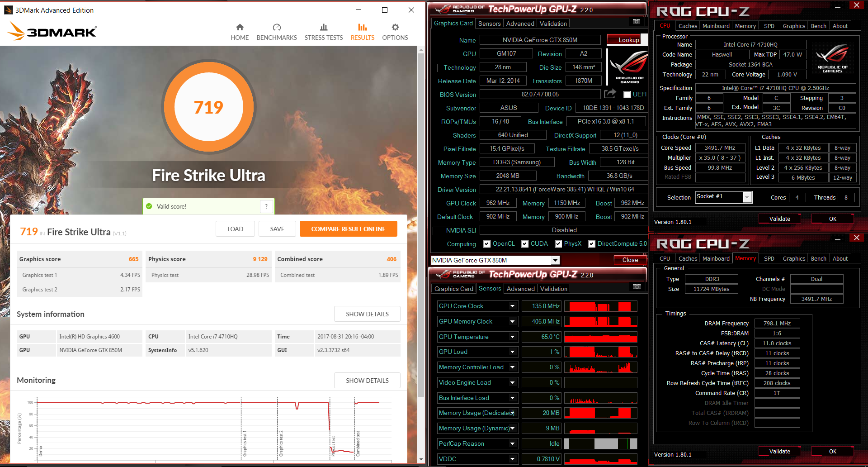
Task: Switch to Validation tab in top GPU-Z window
Action: coord(553,24)
